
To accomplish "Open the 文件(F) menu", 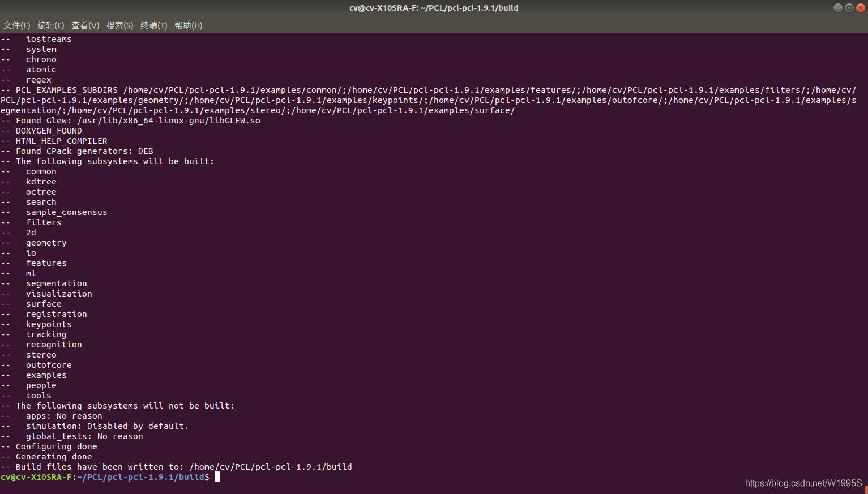I will coord(17,25).
